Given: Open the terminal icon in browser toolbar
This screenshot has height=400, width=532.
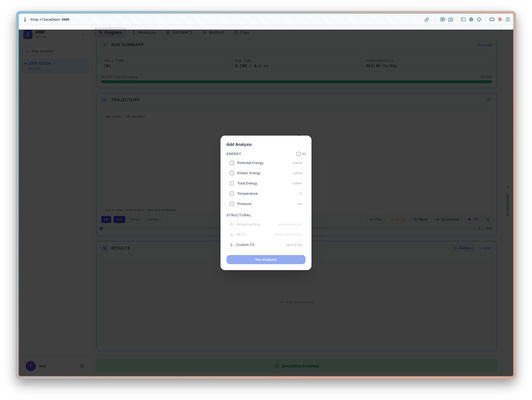Looking at the screenshot, I should [x=463, y=19].
